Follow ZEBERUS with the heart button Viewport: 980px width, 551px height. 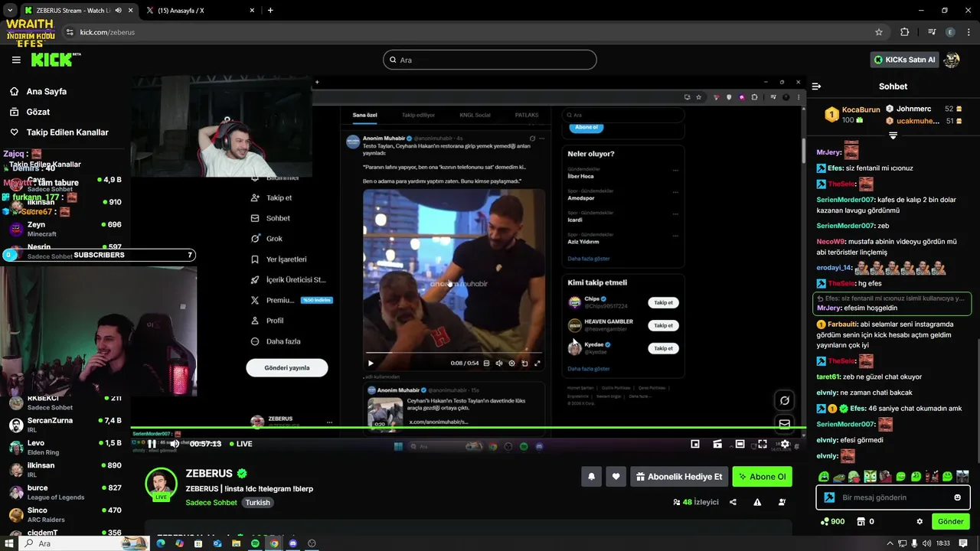tap(616, 477)
